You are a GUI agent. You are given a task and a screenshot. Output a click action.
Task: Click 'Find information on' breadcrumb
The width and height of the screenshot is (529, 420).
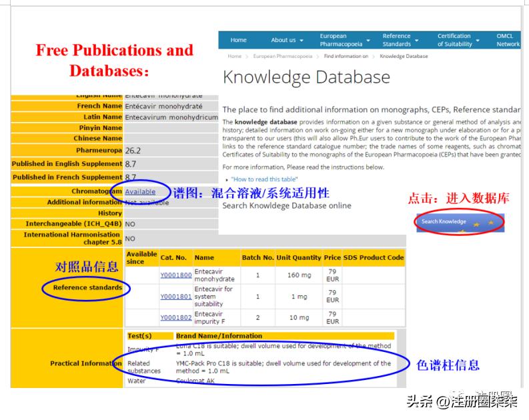pyautogui.click(x=346, y=56)
